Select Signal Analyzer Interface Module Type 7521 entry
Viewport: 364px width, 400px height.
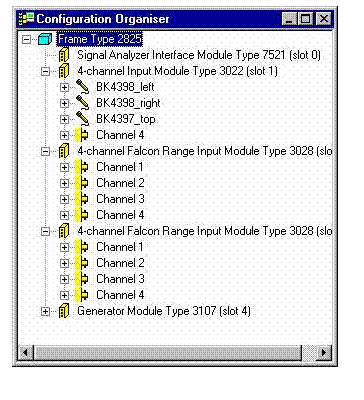pos(199,55)
